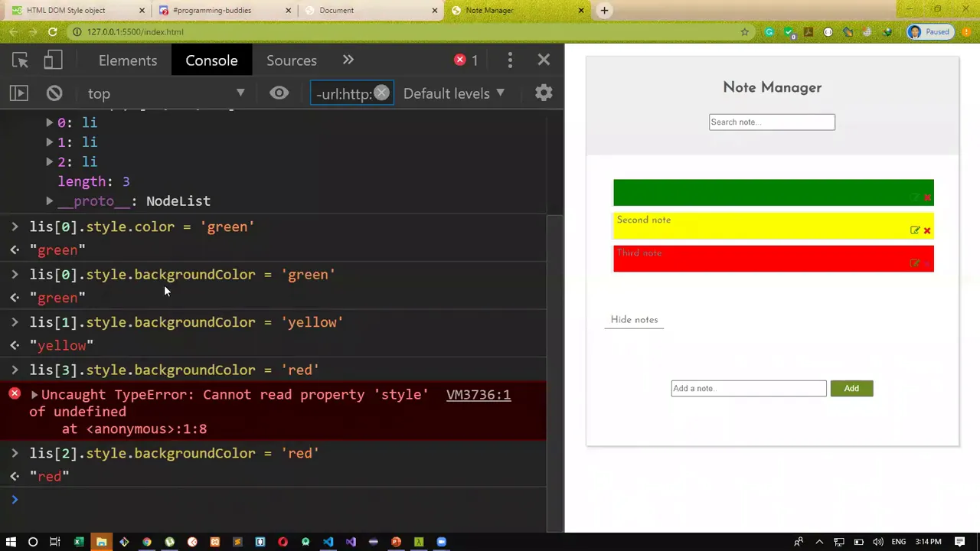Open a new browser tab
This screenshot has height=551, width=980.
click(x=604, y=11)
